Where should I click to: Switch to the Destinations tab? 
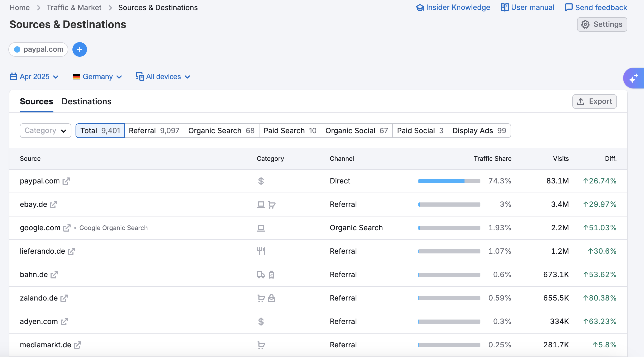point(86,101)
